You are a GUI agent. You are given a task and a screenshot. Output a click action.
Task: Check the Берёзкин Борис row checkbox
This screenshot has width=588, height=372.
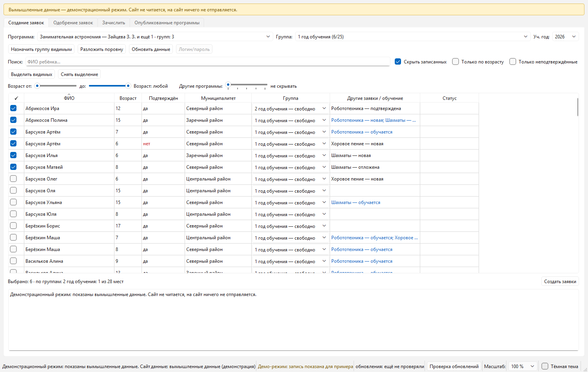(x=13, y=226)
